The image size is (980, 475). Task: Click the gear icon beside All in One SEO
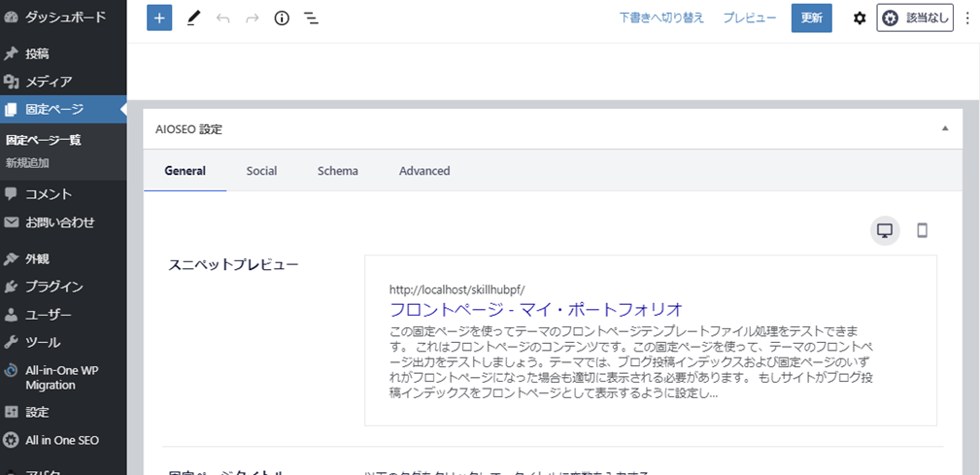click(x=11, y=440)
